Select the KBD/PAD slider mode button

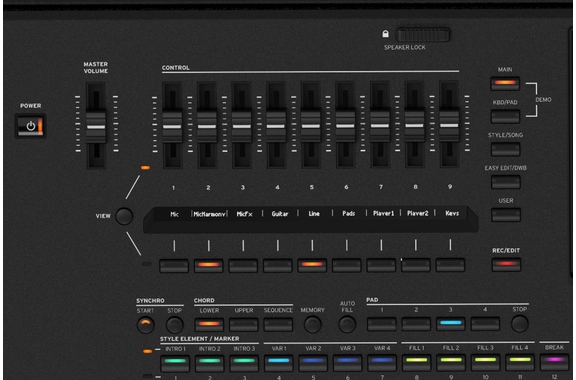click(x=505, y=116)
